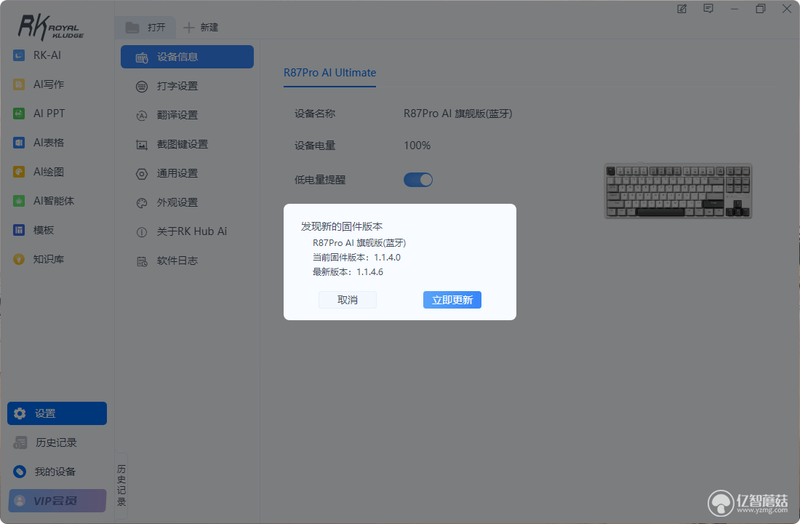Click the feedback message icon in title bar
Screen dimensions: 800x524
pos(708,9)
